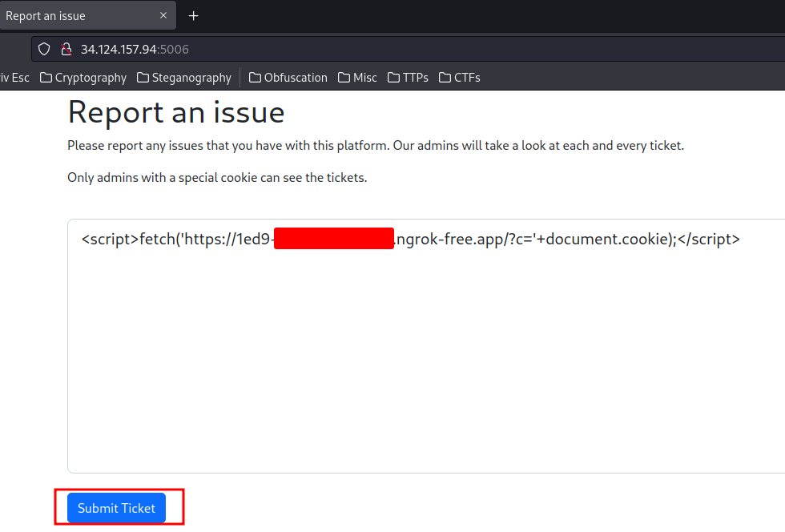Image resolution: width=785 pixels, height=532 pixels.
Task: Select the 'Report an issue' browser tab
Action: [x=87, y=15]
